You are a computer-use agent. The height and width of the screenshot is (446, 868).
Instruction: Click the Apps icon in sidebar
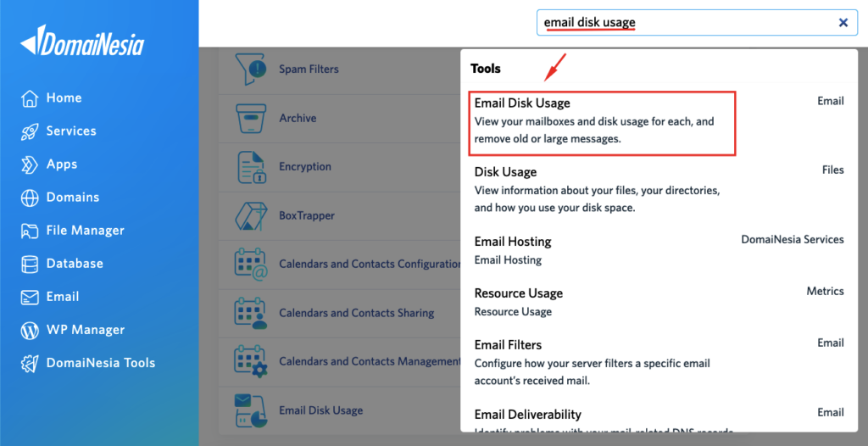(30, 164)
